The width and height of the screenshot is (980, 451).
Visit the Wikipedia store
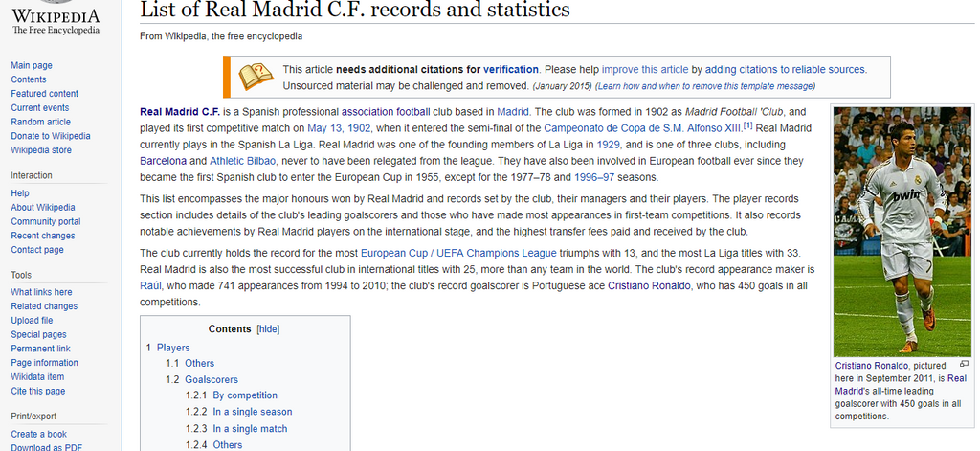40,150
